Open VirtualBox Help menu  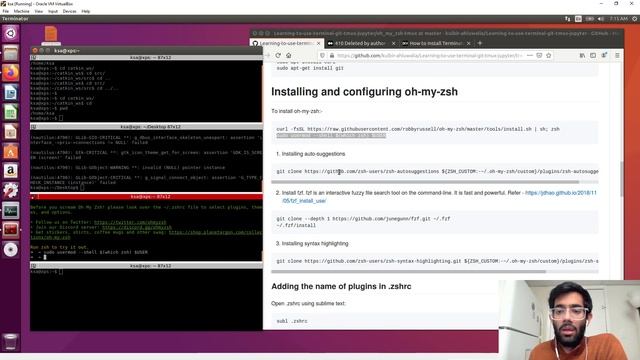tap(86, 11)
